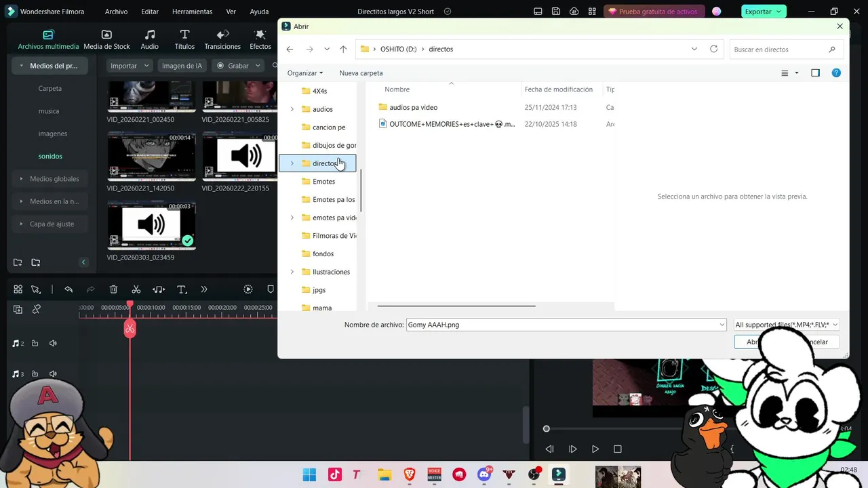Click the render preview icon in timeline

pyautogui.click(x=248, y=289)
